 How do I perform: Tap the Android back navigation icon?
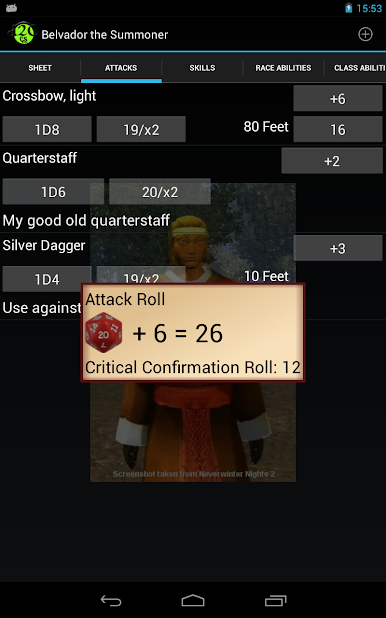pyautogui.click(x=111, y=600)
